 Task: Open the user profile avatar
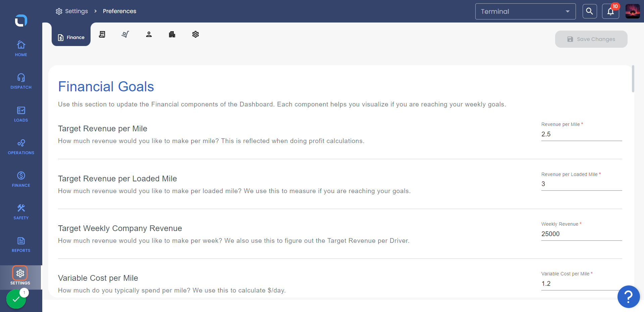point(633,11)
